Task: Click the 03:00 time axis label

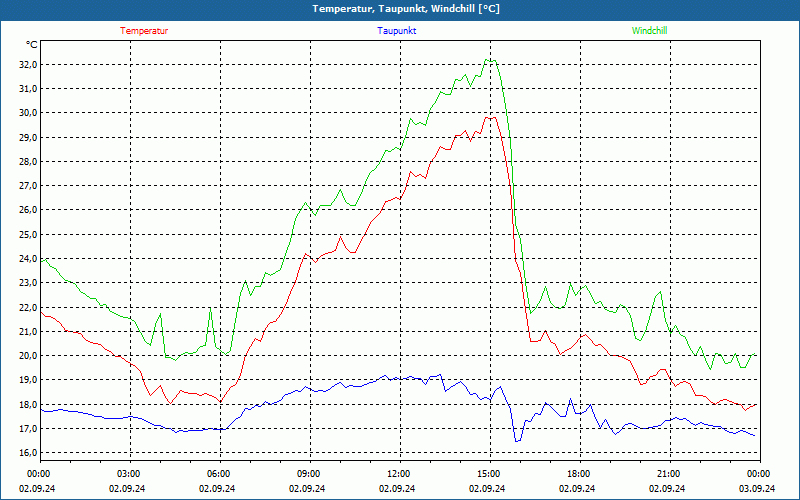Action: click(130, 474)
